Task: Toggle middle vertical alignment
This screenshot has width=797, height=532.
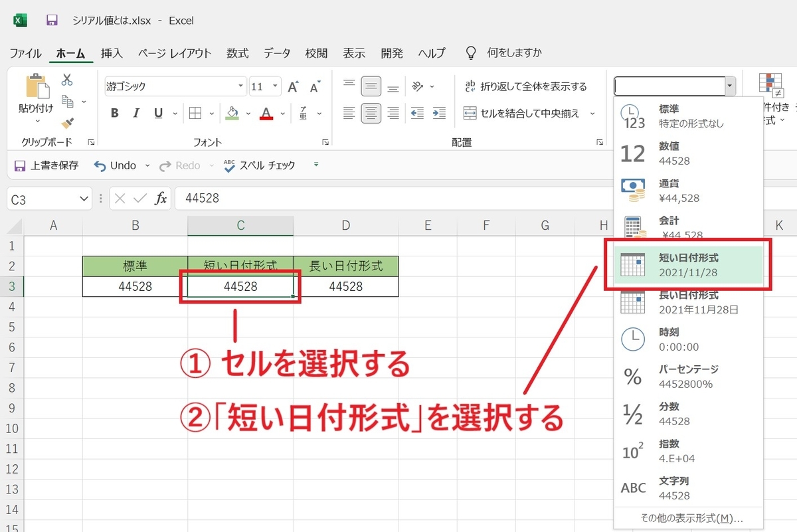Action: 371,86
